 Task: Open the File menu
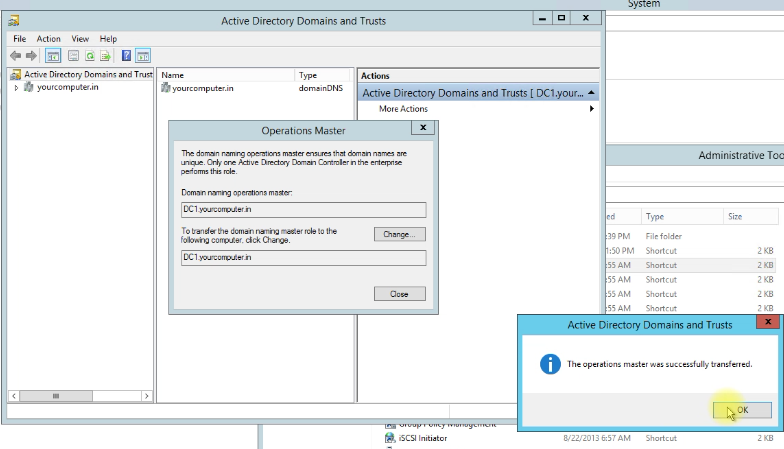20,38
